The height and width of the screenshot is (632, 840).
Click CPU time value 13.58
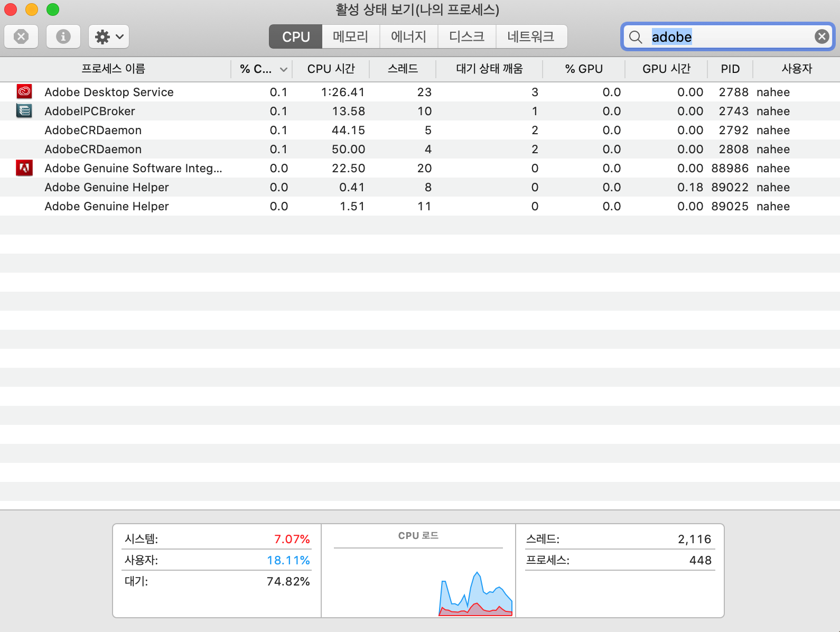(349, 111)
